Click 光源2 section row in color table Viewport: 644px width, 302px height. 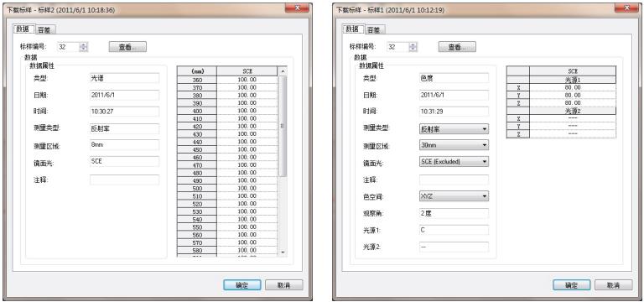573,111
